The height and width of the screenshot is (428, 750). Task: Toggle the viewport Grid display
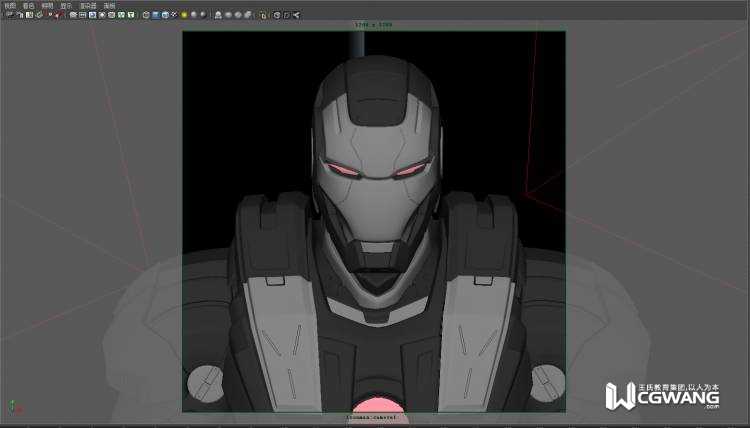point(73,15)
